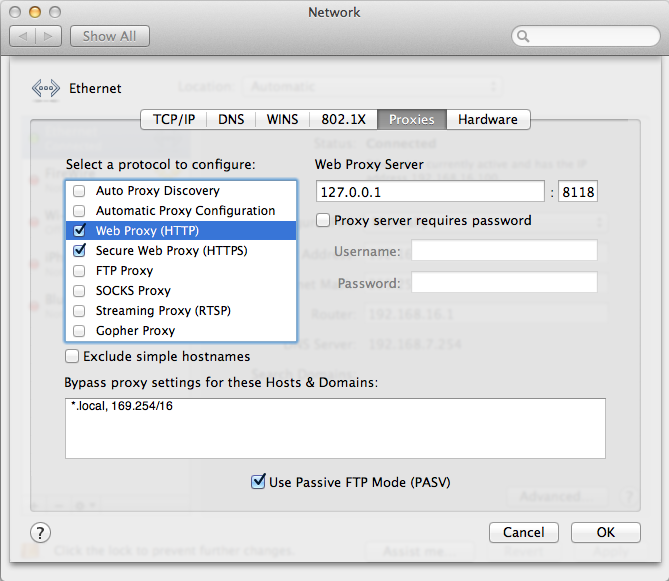
Task: Check Exclude simple hostnames
Action: 72,356
